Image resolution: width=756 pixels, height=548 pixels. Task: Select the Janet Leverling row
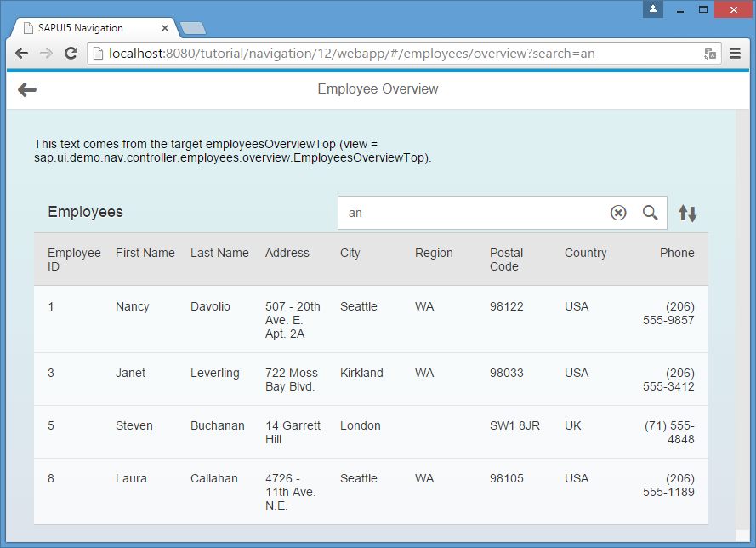click(371, 380)
